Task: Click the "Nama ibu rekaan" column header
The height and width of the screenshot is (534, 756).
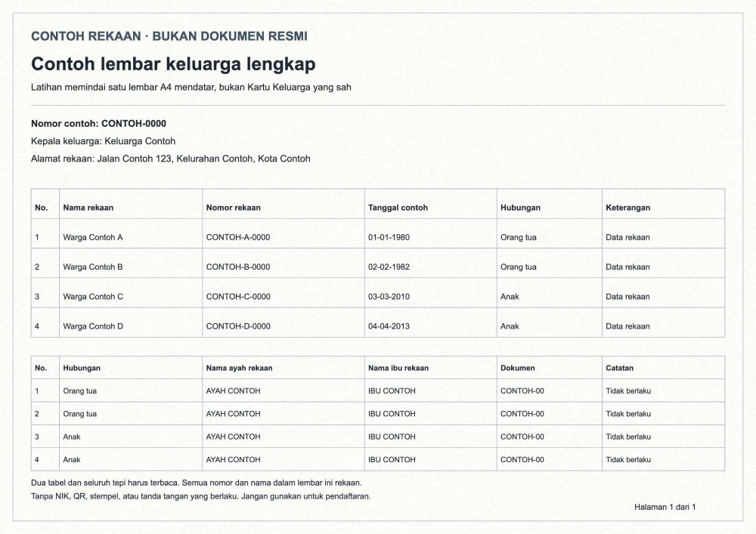Action: tap(398, 368)
